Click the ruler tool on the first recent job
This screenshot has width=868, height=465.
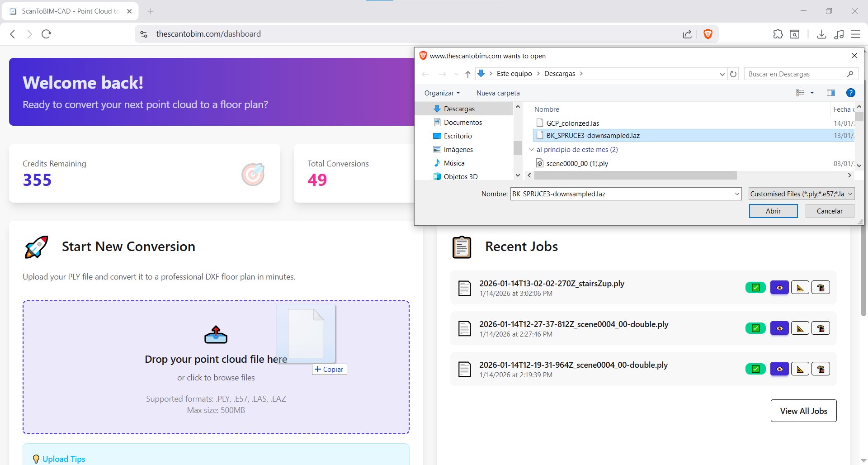tap(800, 287)
